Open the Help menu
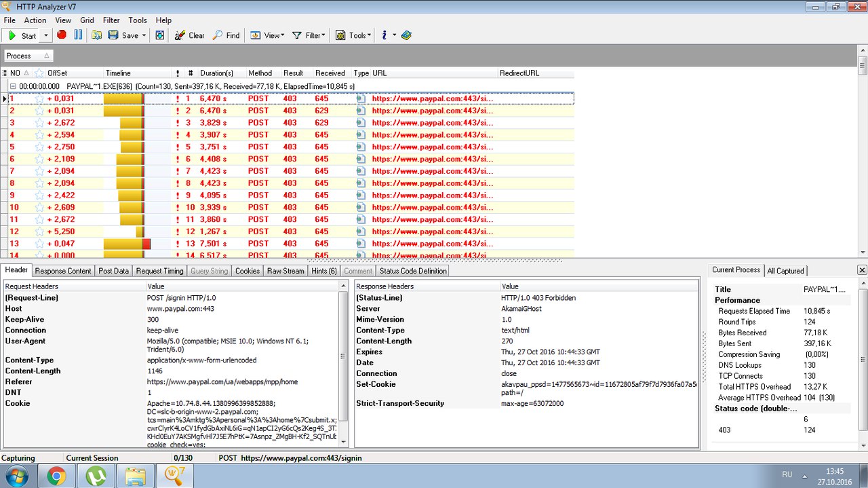Image resolution: width=868 pixels, height=488 pixels. point(163,20)
